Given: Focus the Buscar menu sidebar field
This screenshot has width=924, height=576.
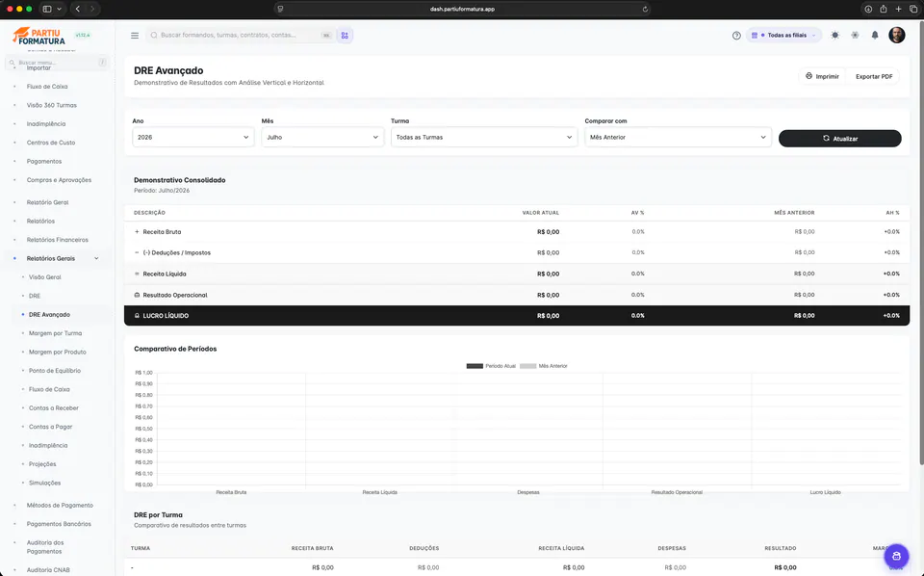Looking at the screenshot, I should point(57,63).
